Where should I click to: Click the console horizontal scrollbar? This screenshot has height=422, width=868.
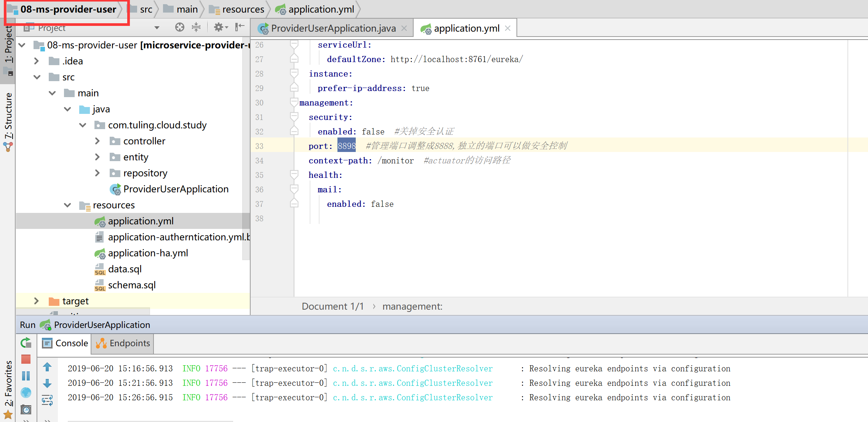[150, 420]
